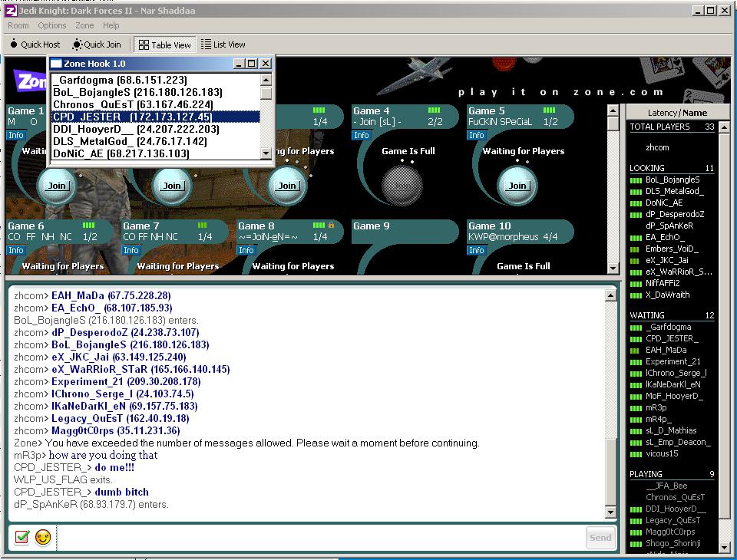
Task: Select player zhcom in player list
Action: click(657, 147)
